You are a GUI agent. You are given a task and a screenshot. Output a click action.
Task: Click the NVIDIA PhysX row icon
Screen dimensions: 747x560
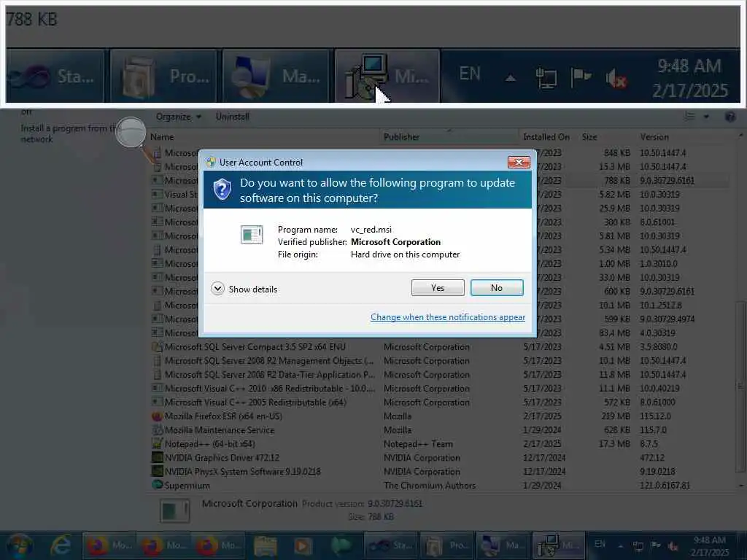click(157, 472)
